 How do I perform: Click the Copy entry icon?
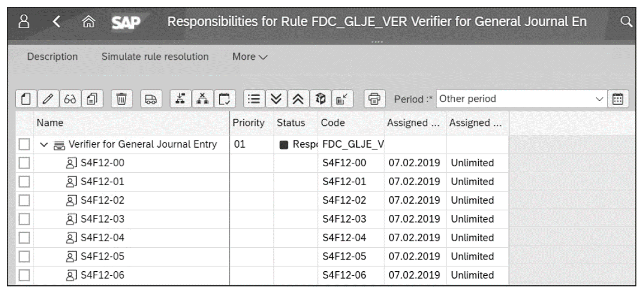tap(93, 99)
